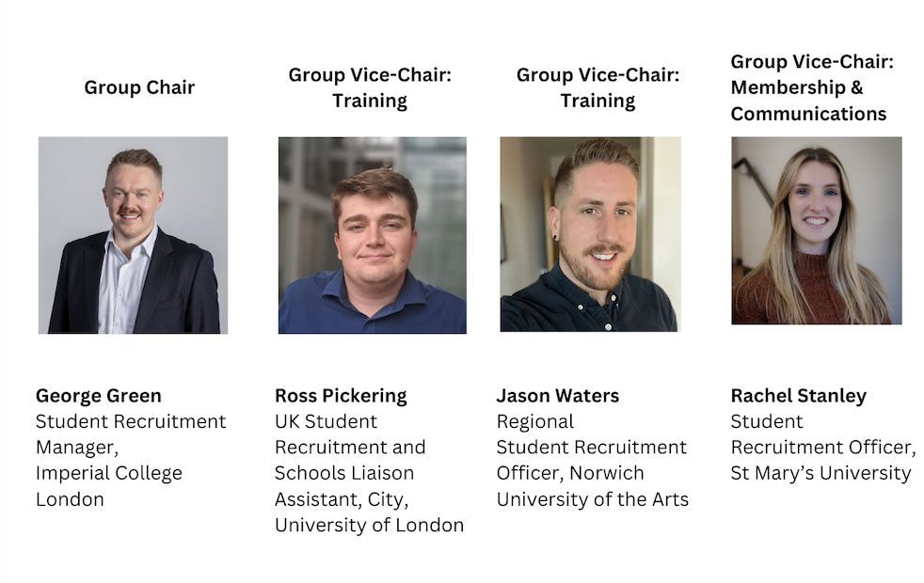Click the Group Chair photo above George Green

coord(134,236)
